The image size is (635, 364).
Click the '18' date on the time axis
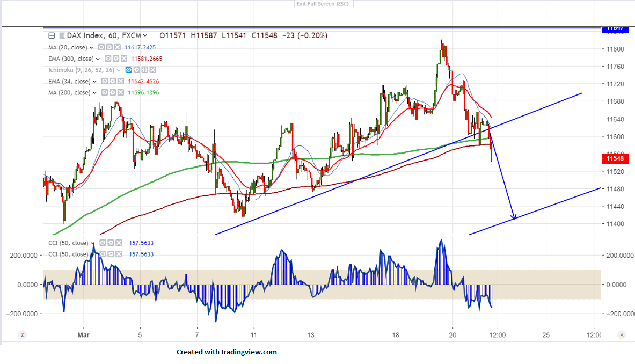pos(396,335)
